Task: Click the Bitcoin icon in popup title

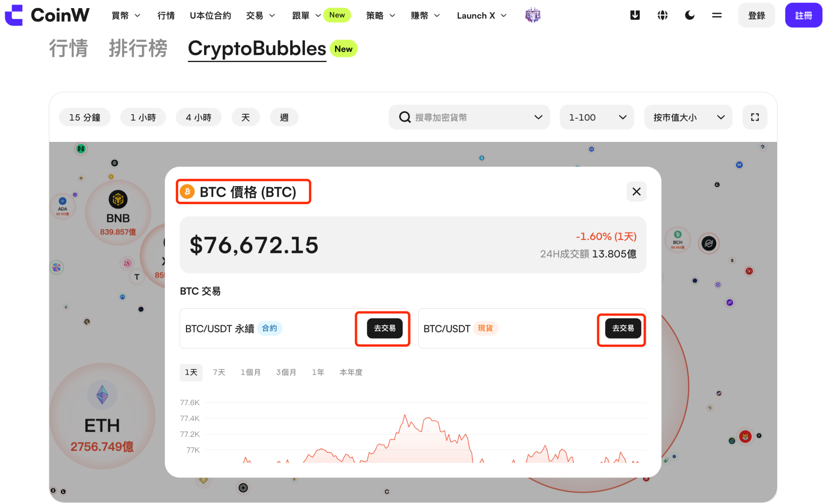Action: [x=187, y=192]
